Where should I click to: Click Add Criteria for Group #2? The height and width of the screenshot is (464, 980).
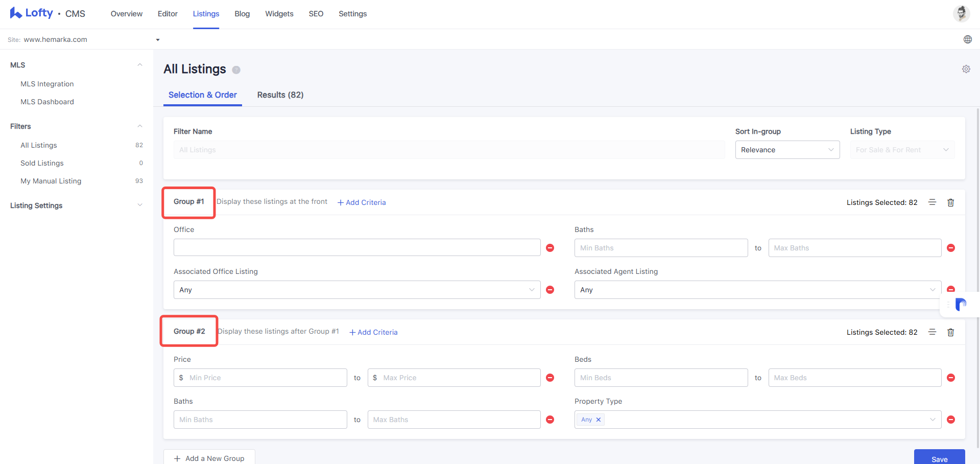373,332
